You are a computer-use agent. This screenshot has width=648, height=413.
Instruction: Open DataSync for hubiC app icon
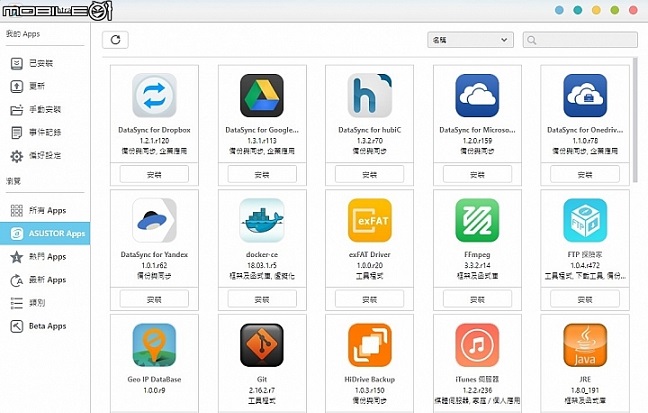coord(369,95)
